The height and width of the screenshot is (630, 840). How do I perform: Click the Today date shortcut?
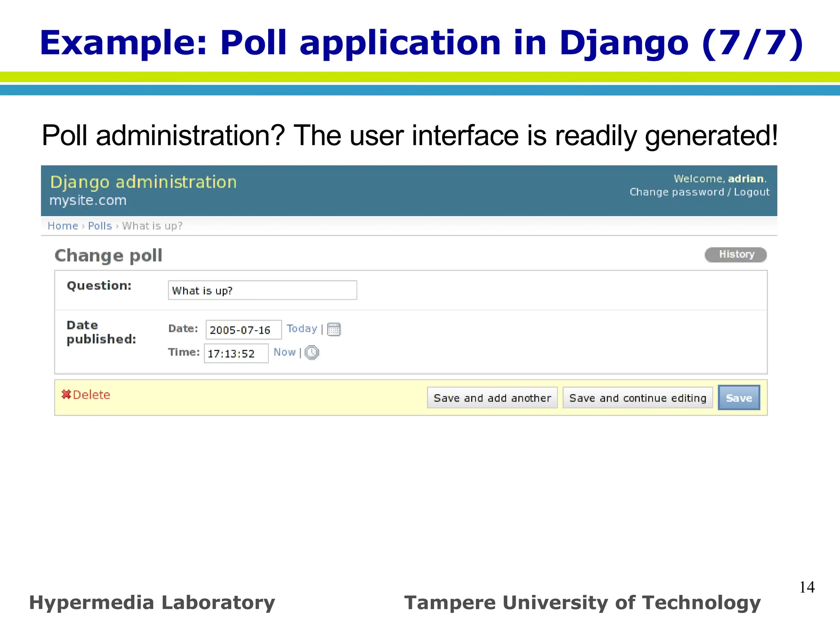click(302, 329)
